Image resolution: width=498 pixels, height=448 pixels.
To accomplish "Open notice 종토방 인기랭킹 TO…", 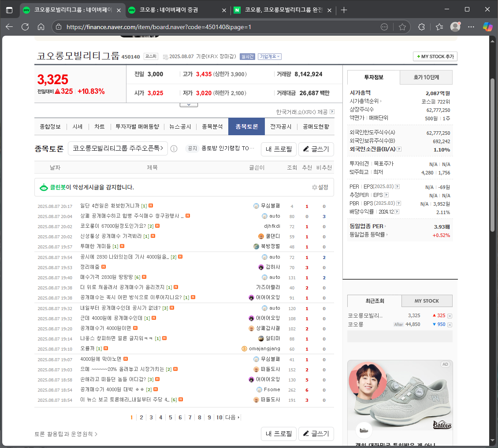I will [228, 148].
